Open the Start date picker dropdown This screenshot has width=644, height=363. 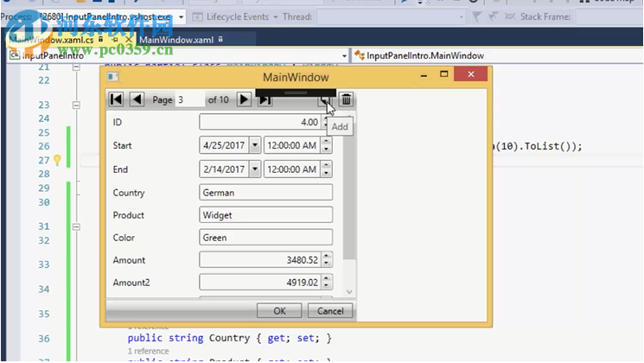point(254,146)
